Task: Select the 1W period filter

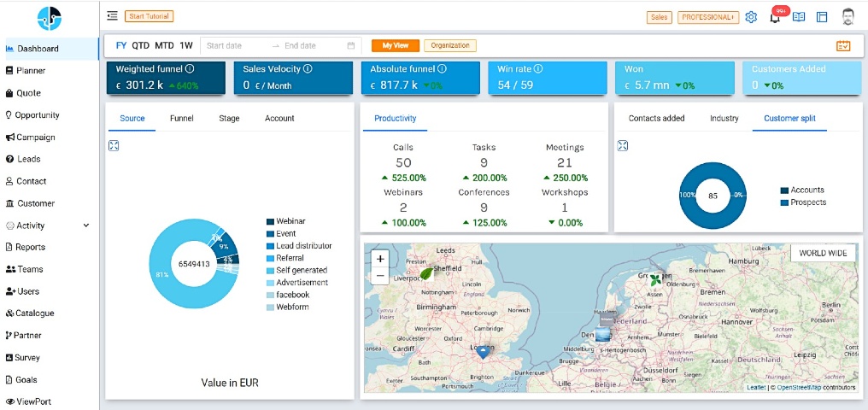Action: click(x=186, y=45)
